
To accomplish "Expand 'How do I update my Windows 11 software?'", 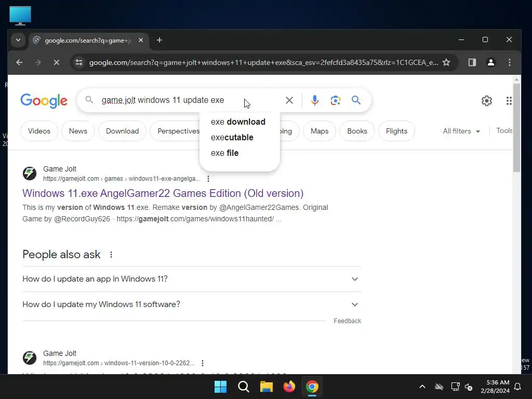I will pos(192,304).
